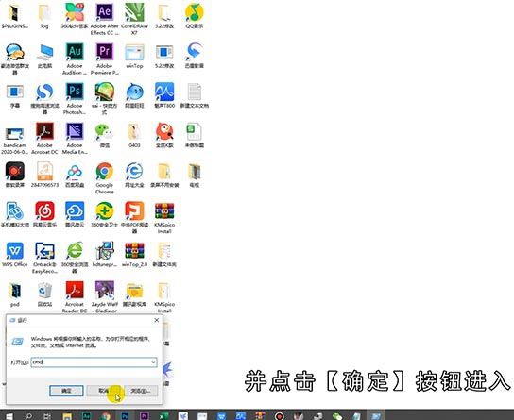Select the Zayde Wolf - Gladiator file icon
The width and height of the screenshot is (514, 420).
(x=104, y=296)
